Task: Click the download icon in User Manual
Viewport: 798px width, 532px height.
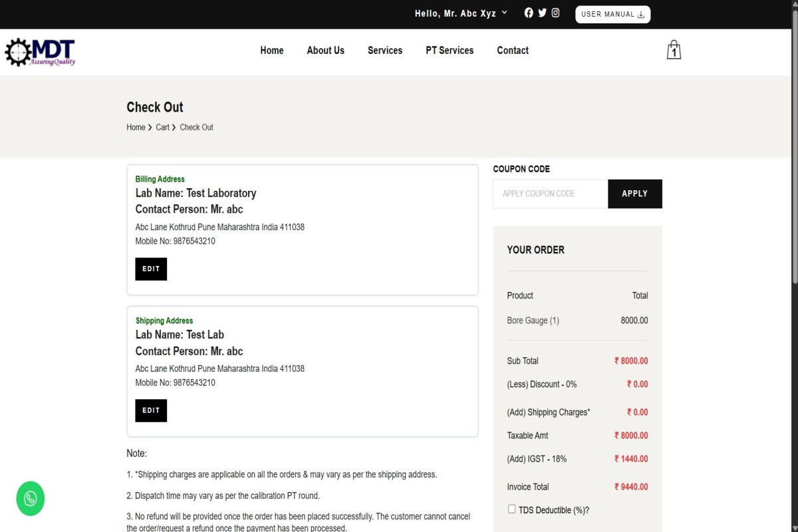Action: pyautogui.click(x=641, y=15)
